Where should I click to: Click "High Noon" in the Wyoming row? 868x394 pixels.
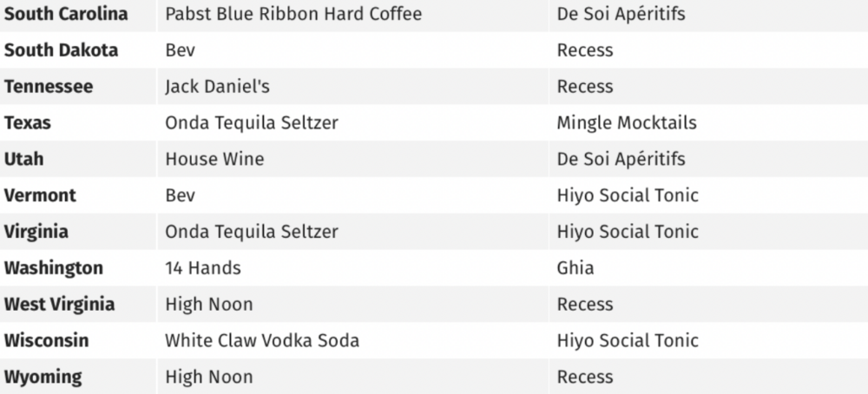tap(209, 377)
